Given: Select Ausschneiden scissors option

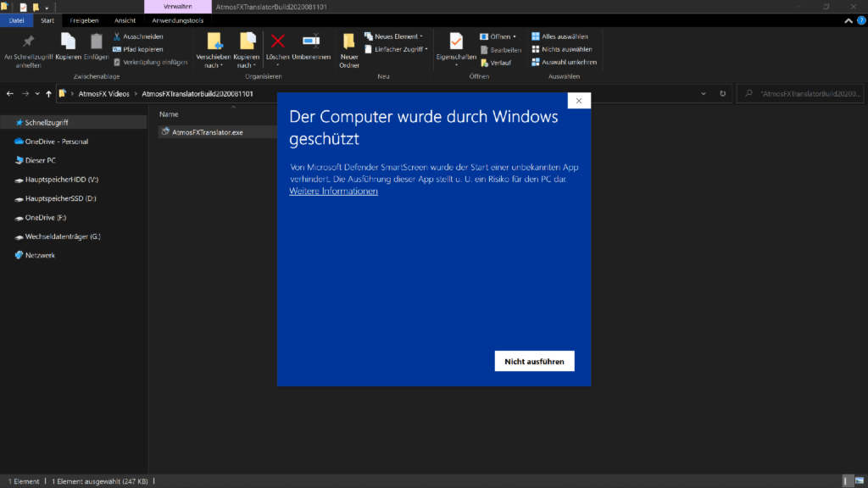Looking at the screenshot, I should 138,36.
